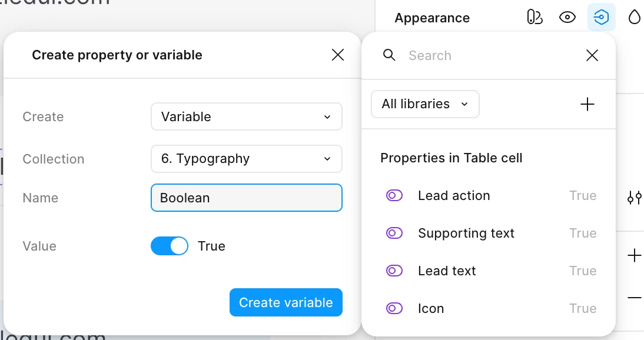Click the Icon boolean property icon
The width and height of the screenshot is (644, 340).
pos(394,309)
